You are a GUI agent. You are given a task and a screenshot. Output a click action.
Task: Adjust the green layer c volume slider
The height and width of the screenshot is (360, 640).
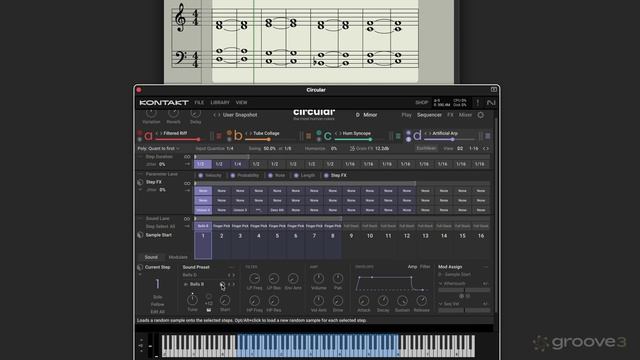(360, 140)
